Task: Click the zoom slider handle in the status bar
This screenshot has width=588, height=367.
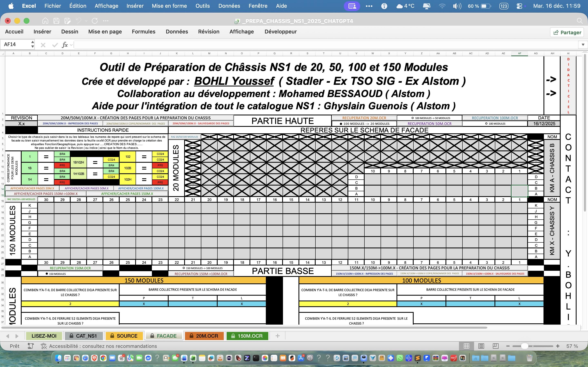Action: [525, 346]
